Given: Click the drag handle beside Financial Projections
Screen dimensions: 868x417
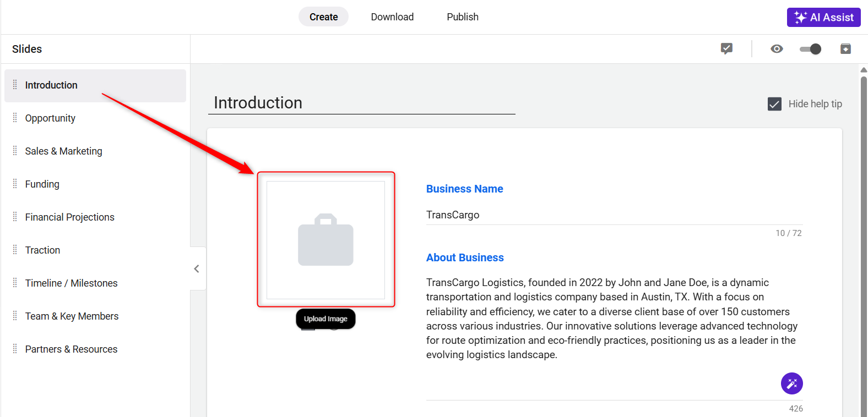Looking at the screenshot, I should click(15, 217).
